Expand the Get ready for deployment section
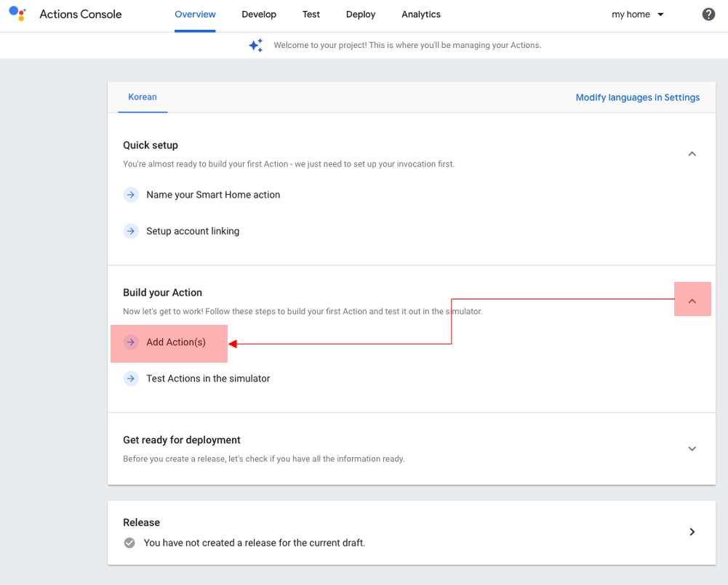The image size is (728, 585). pos(692,449)
